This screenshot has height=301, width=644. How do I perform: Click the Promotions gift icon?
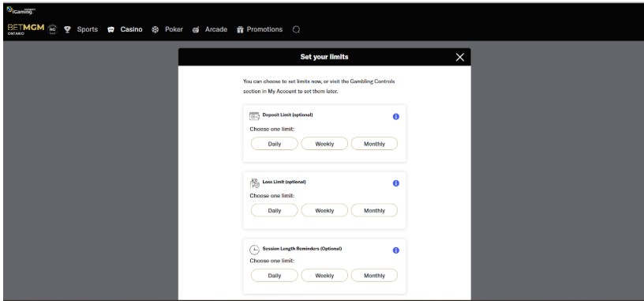click(x=240, y=29)
